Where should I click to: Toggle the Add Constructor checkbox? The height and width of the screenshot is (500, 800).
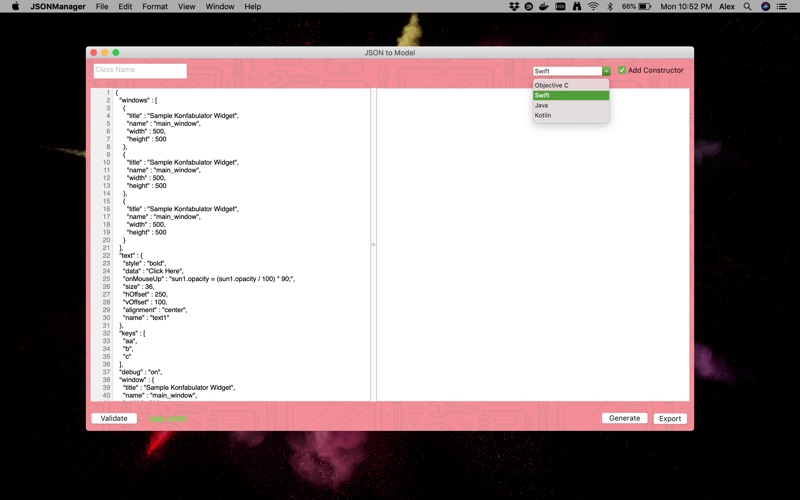tap(622, 70)
